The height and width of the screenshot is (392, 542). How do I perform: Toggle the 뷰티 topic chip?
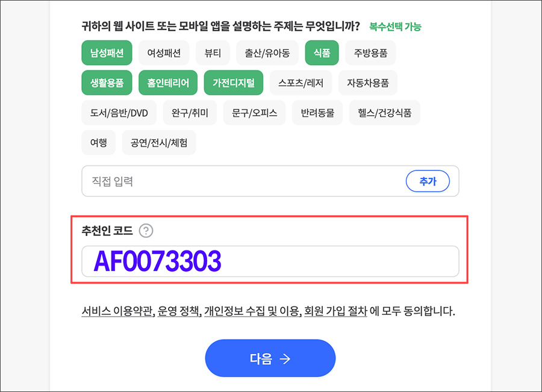213,53
